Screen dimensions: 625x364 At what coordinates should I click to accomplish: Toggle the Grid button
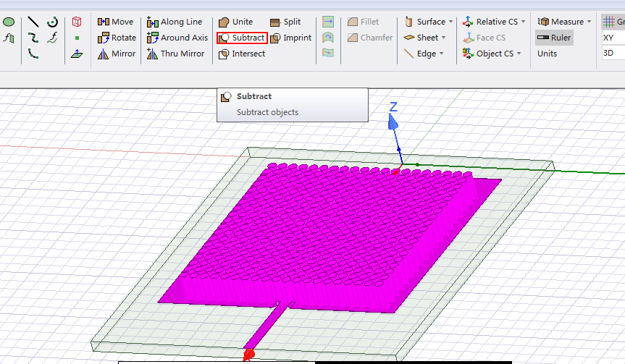tap(613, 22)
